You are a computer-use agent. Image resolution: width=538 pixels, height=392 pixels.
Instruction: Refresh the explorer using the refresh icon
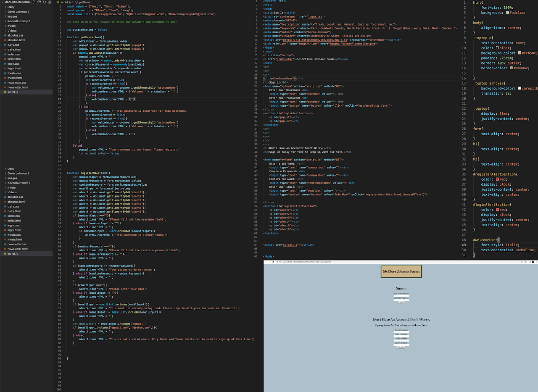[x=45, y=2]
